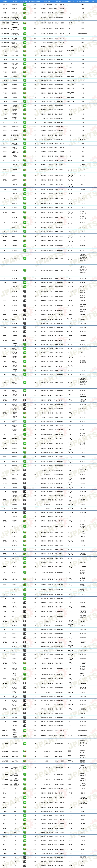Click the PB fuel icon in CAVALIER coupe row
The width and height of the screenshot is (97, 868).
click(x=25, y=38)
